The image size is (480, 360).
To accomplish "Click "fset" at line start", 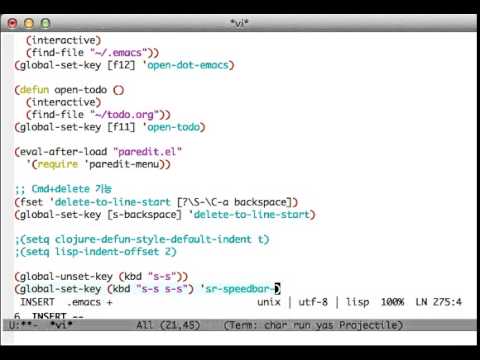I will click(31, 202).
